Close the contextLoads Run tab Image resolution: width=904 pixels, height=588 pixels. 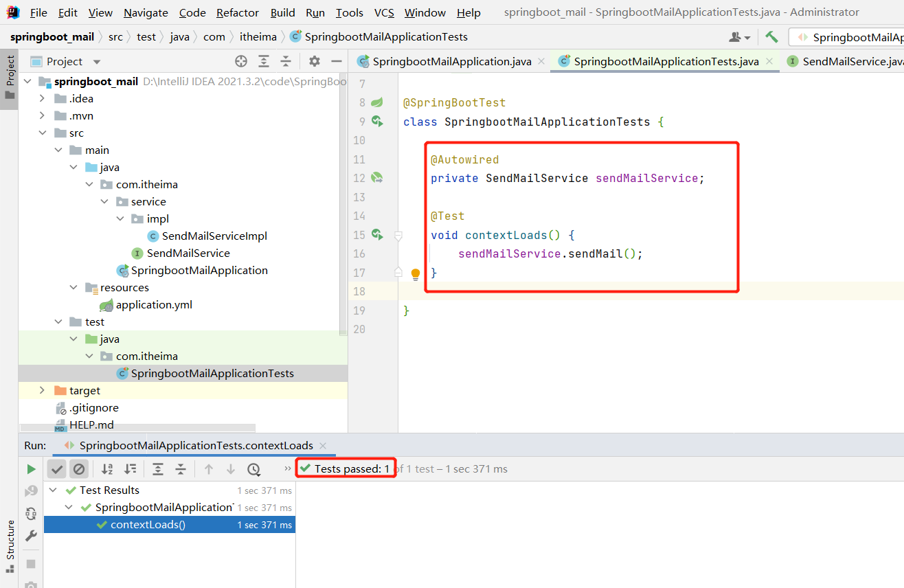324,445
